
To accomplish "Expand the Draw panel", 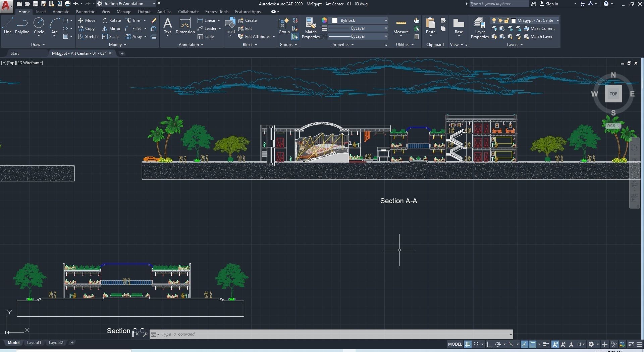I will (x=38, y=45).
